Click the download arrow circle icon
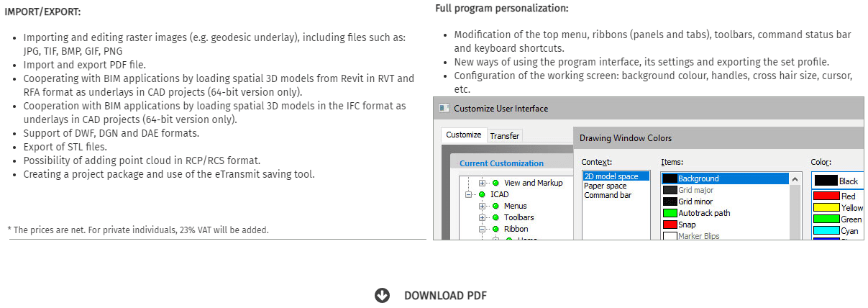 point(382,295)
